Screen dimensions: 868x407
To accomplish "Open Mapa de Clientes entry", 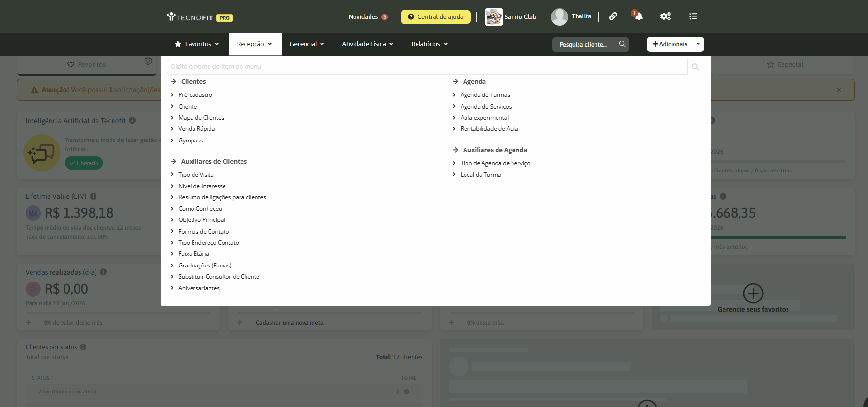I will point(201,118).
